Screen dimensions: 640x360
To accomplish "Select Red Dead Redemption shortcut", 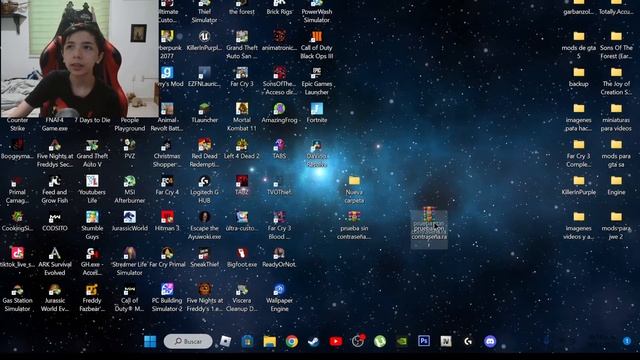I will 204,153.
